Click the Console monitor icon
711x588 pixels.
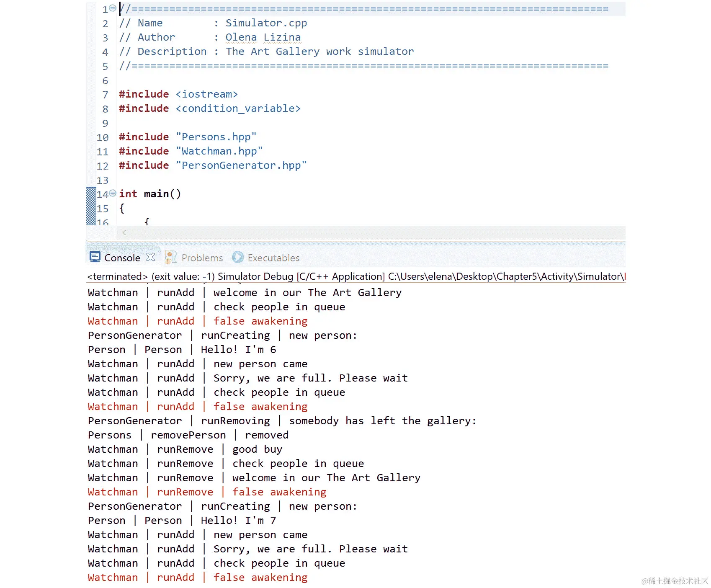[95, 257]
